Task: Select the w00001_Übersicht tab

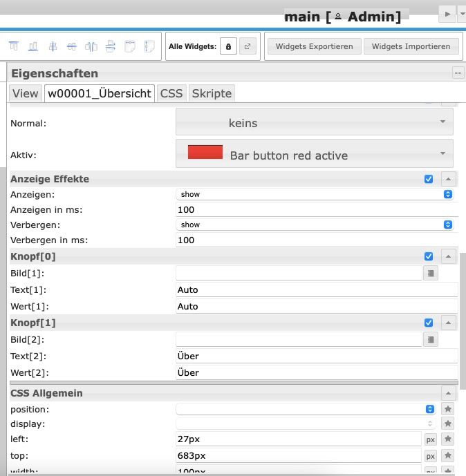Action: tap(100, 93)
